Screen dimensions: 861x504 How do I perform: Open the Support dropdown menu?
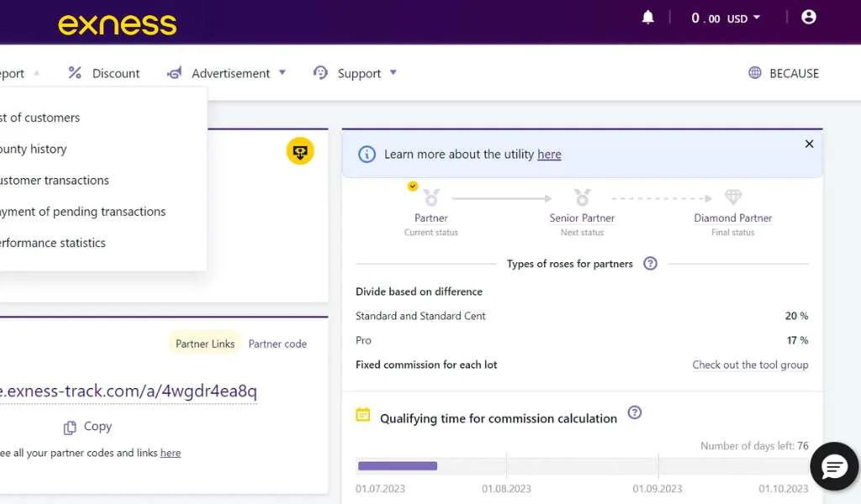pos(354,73)
